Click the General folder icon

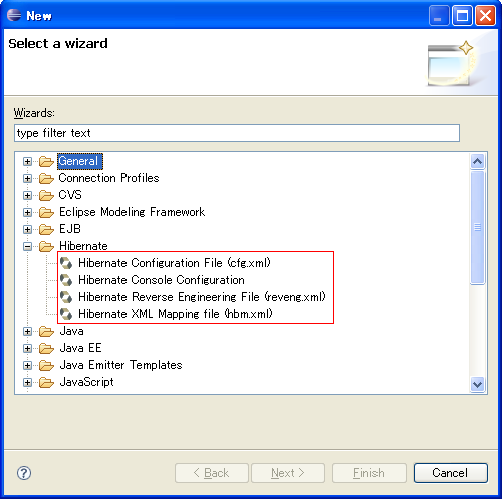[x=46, y=162]
